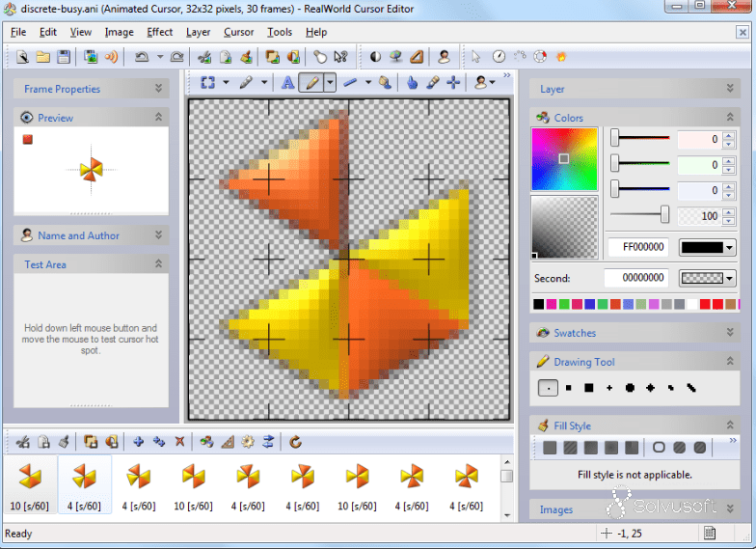Collapse the Test Area panel

click(158, 264)
